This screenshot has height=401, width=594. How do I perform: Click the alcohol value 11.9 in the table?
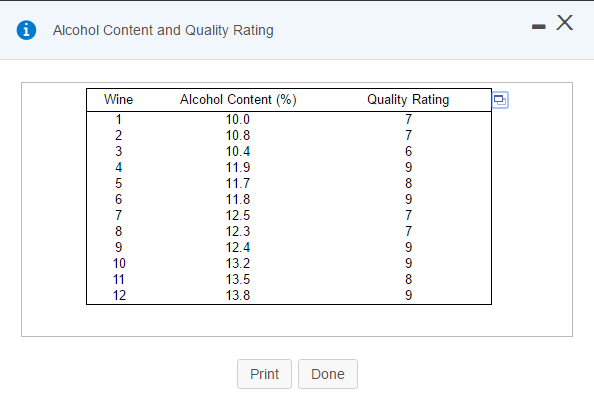238,167
